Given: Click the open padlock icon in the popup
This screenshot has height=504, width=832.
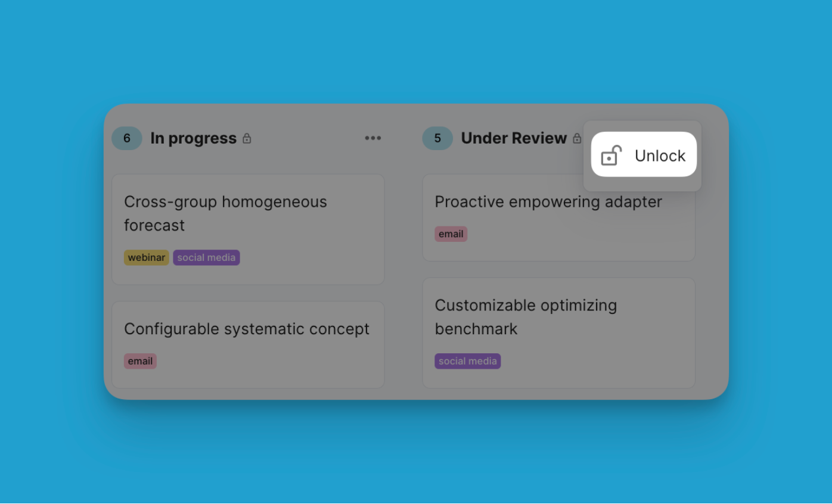Looking at the screenshot, I should (611, 155).
